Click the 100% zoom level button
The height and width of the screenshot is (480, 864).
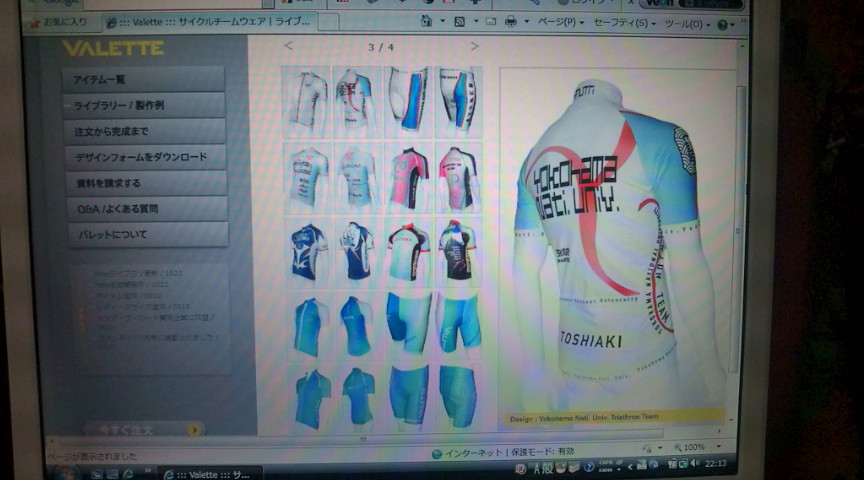coord(689,447)
